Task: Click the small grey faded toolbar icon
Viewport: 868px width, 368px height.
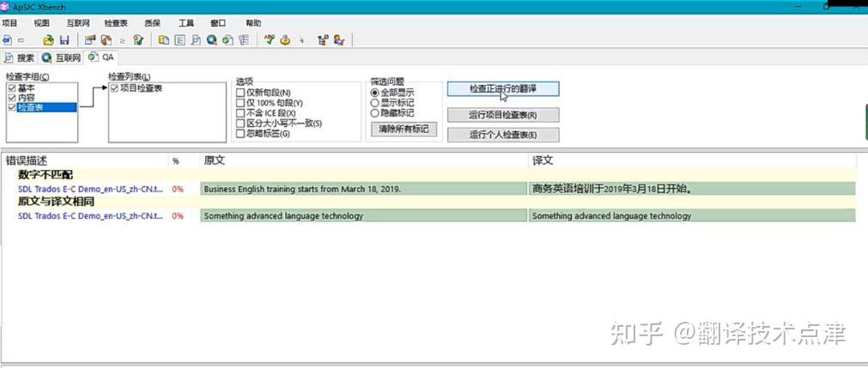Action: coord(301,40)
